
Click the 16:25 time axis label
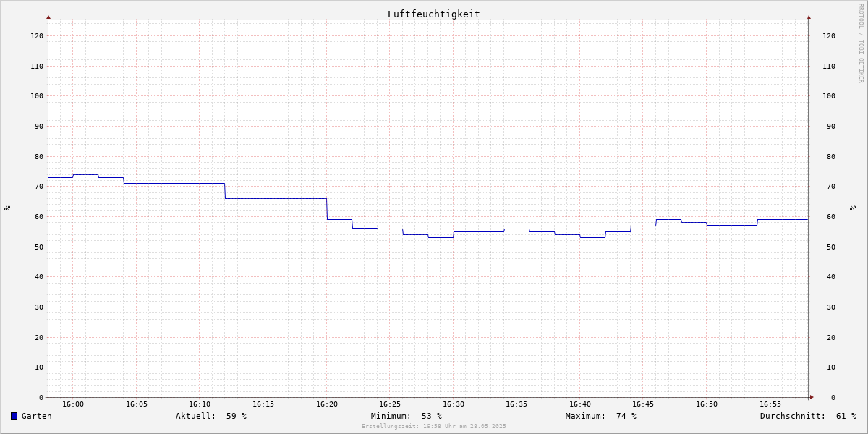(390, 404)
